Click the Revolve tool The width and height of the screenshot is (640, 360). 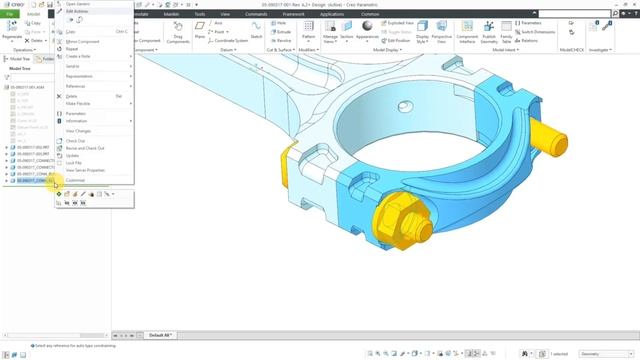(x=281, y=41)
